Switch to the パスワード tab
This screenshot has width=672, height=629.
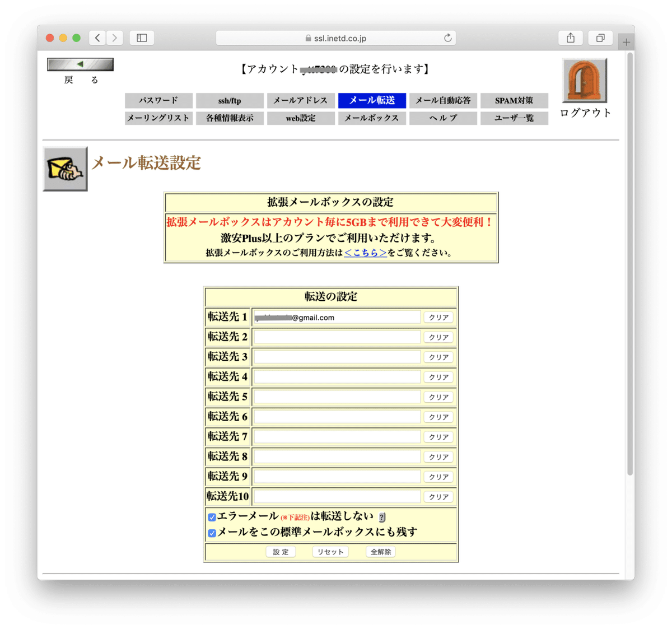click(x=158, y=100)
